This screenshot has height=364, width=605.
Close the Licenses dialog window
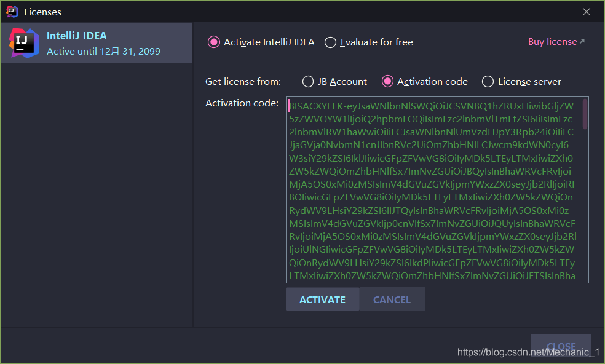(x=587, y=12)
